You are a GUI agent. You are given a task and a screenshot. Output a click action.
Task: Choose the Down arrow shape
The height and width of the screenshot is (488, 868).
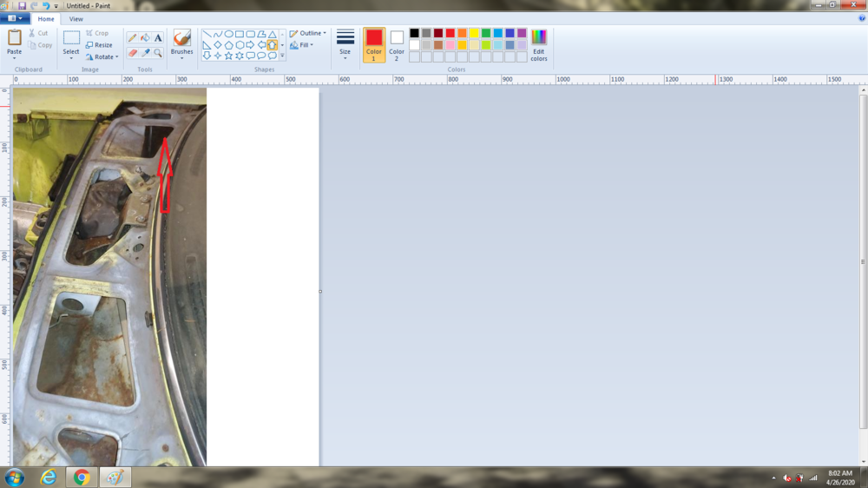tap(207, 56)
